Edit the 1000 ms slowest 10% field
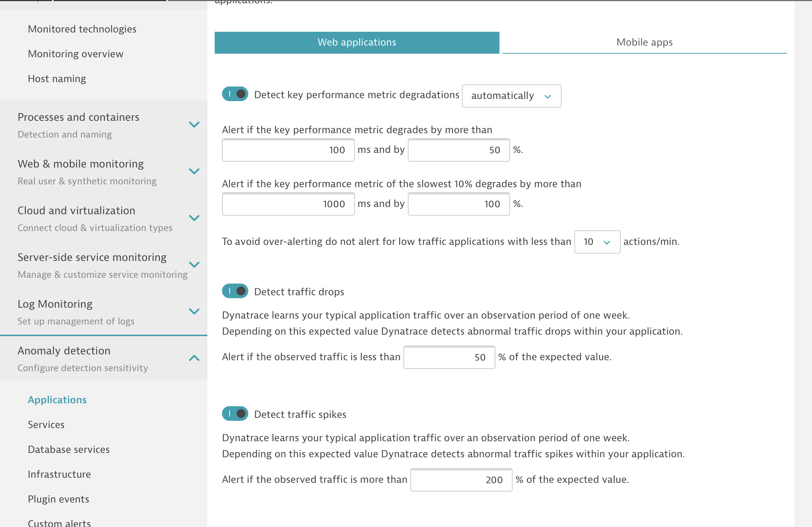 tap(288, 204)
